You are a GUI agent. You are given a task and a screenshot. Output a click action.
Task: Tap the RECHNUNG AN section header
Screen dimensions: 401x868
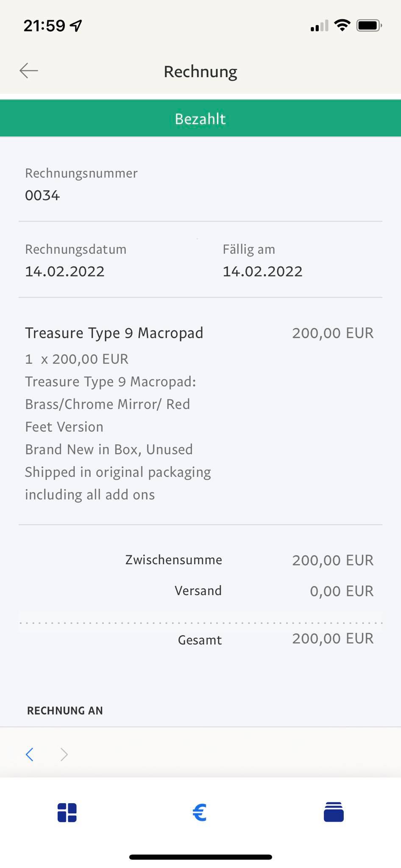(65, 711)
